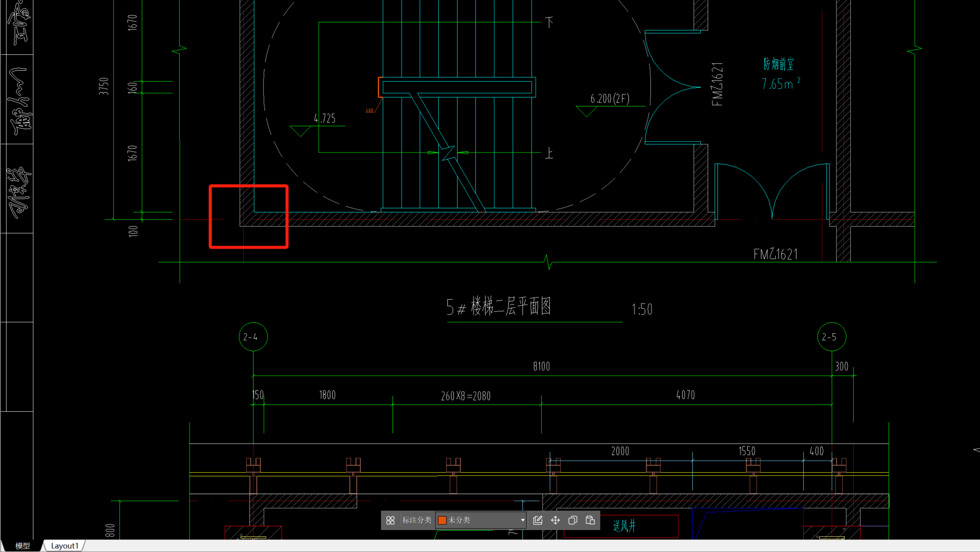Click the 下 stair direction label
980x552 pixels.
pos(549,22)
